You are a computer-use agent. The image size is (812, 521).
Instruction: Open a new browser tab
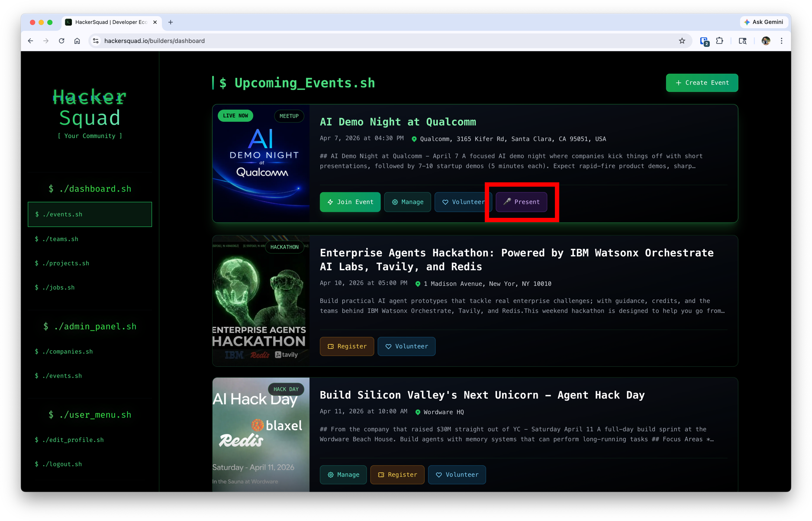click(x=171, y=22)
